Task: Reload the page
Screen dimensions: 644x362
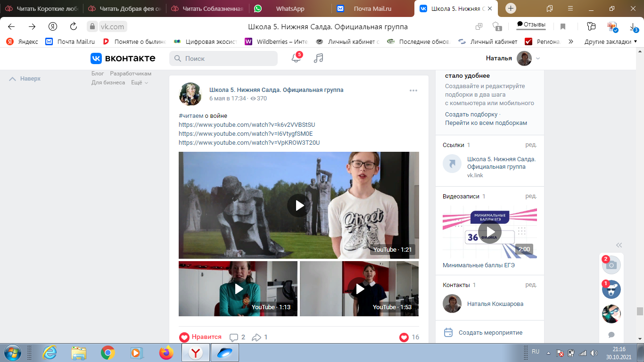Action: click(73, 27)
